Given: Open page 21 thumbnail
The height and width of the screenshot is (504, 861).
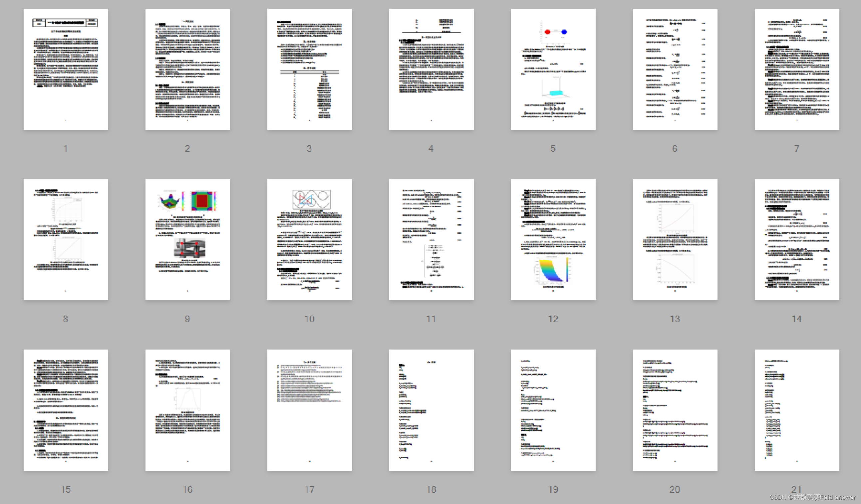Looking at the screenshot, I should point(797,410).
